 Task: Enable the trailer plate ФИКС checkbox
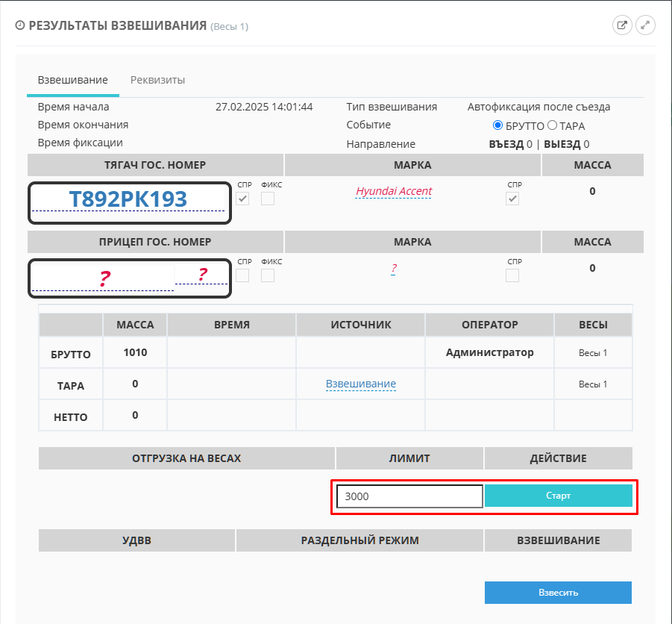pos(268,275)
